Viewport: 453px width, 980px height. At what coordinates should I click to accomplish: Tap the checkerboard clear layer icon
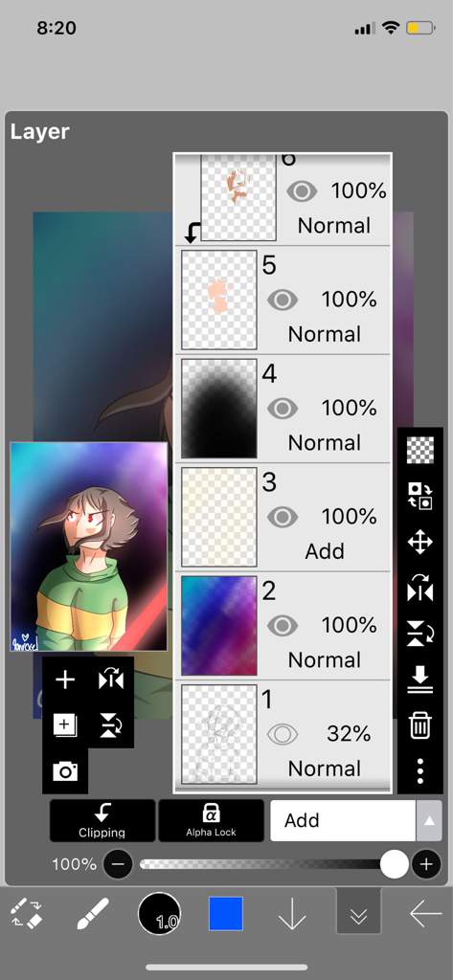(419, 450)
